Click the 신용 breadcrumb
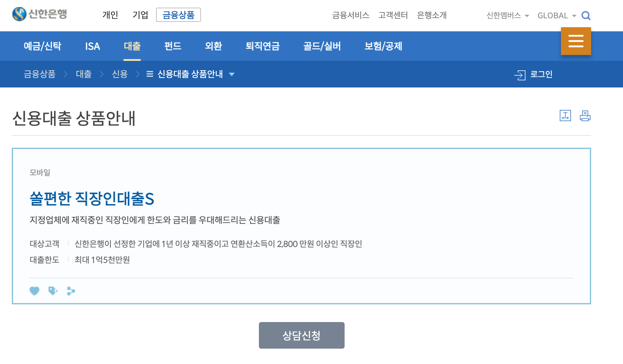 point(120,74)
